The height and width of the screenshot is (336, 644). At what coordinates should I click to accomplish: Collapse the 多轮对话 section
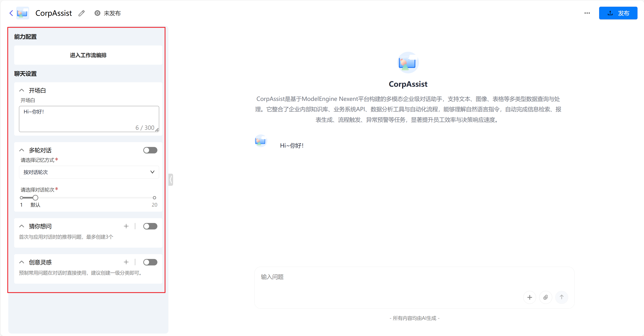(x=21, y=150)
